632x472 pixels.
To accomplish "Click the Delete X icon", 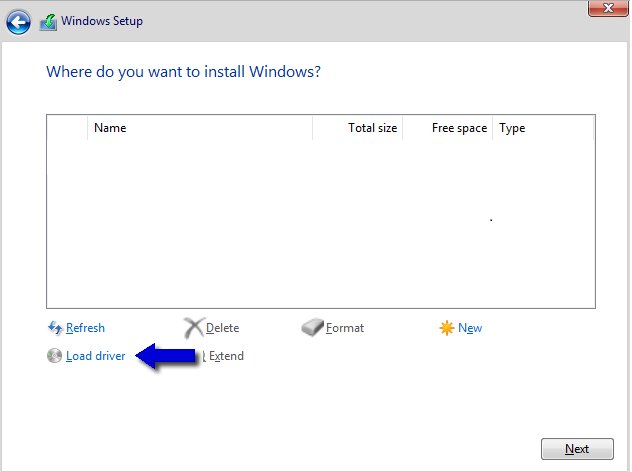I will pyautogui.click(x=193, y=327).
